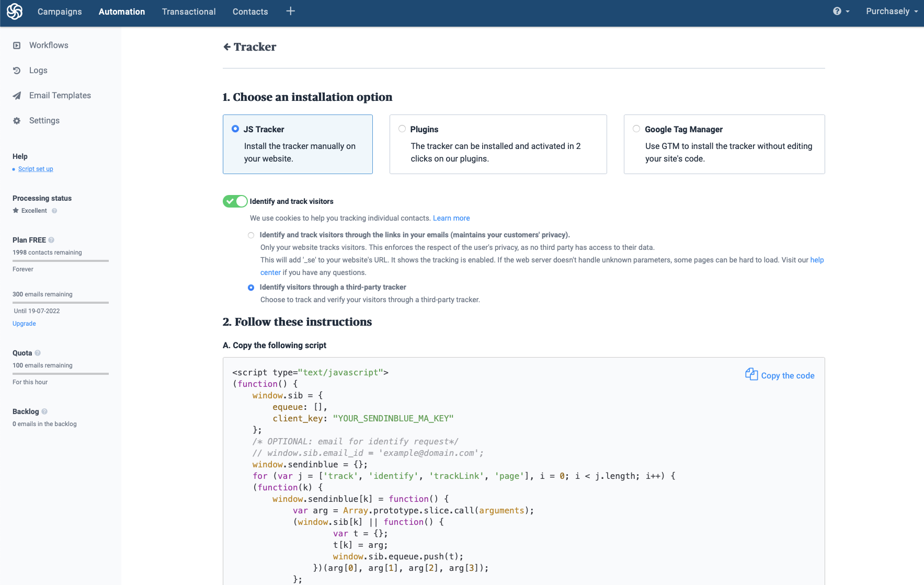Click the help icon beside Plan FREE
The width and height of the screenshot is (924, 585).
tap(51, 240)
